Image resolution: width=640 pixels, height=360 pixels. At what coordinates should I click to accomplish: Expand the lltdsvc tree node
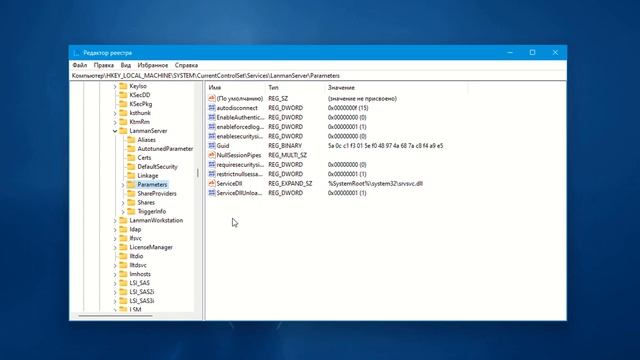tap(115, 266)
